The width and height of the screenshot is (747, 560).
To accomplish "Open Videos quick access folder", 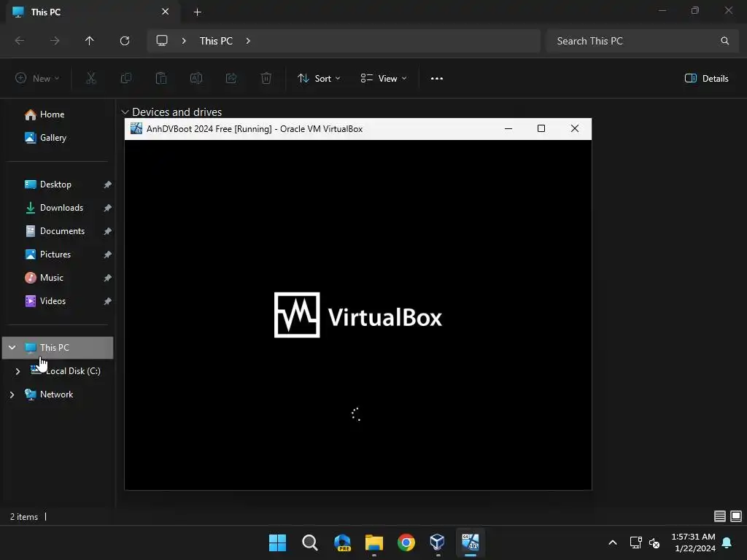I will pyautogui.click(x=53, y=301).
